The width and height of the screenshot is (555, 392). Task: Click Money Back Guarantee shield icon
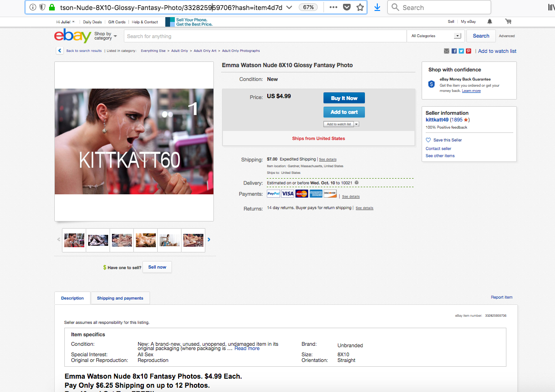click(431, 84)
